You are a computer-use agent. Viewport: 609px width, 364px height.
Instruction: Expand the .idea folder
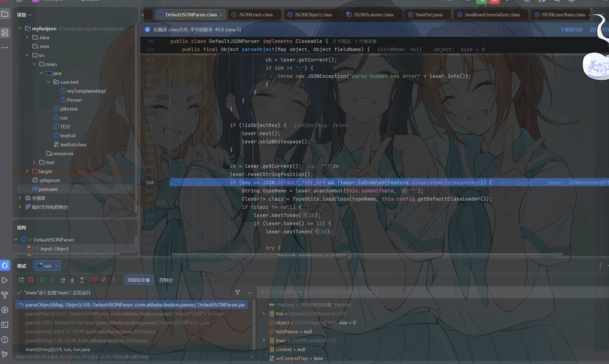27,37
